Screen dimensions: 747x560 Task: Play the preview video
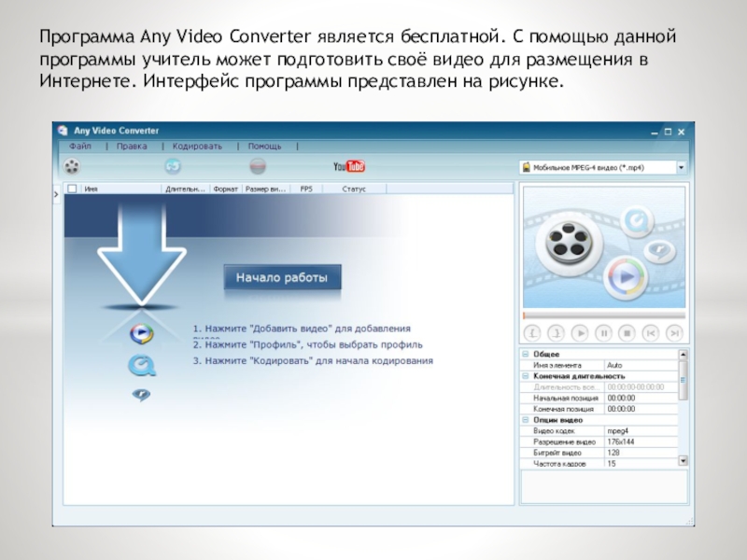pos(580,333)
